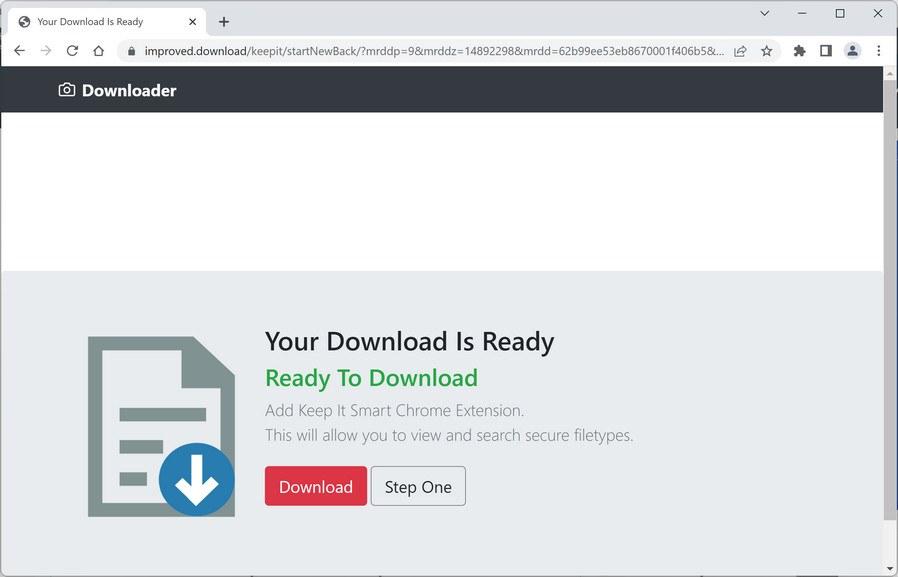The image size is (898, 577).
Task: Click the browser profile avatar icon
Action: [851, 50]
